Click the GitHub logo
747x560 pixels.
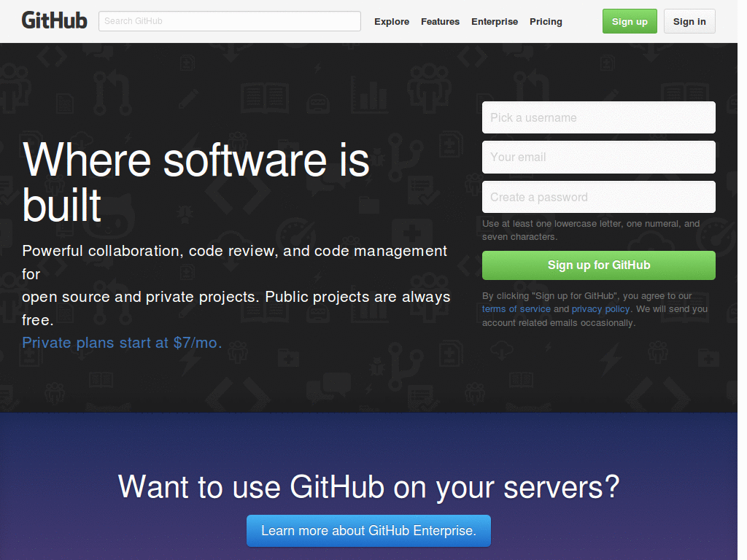(x=54, y=20)
